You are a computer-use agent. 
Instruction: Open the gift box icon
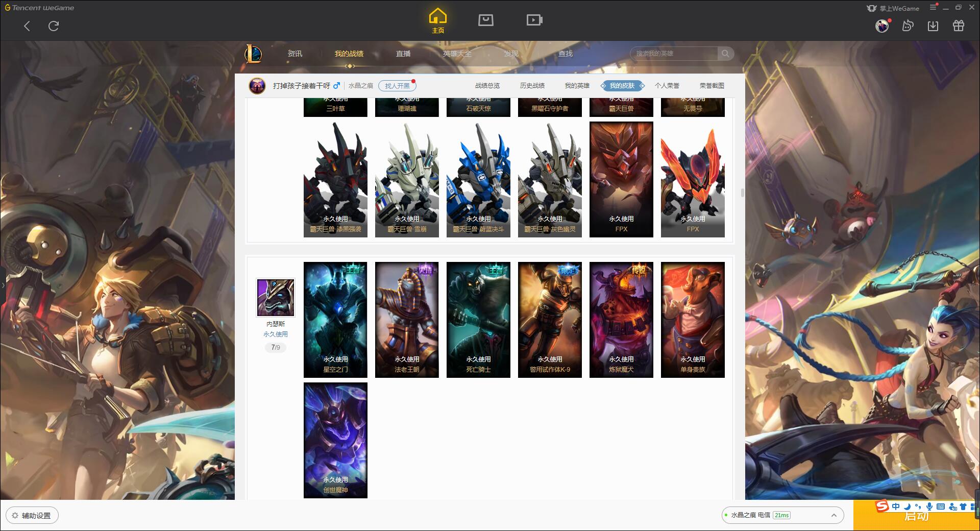(959, 26)
